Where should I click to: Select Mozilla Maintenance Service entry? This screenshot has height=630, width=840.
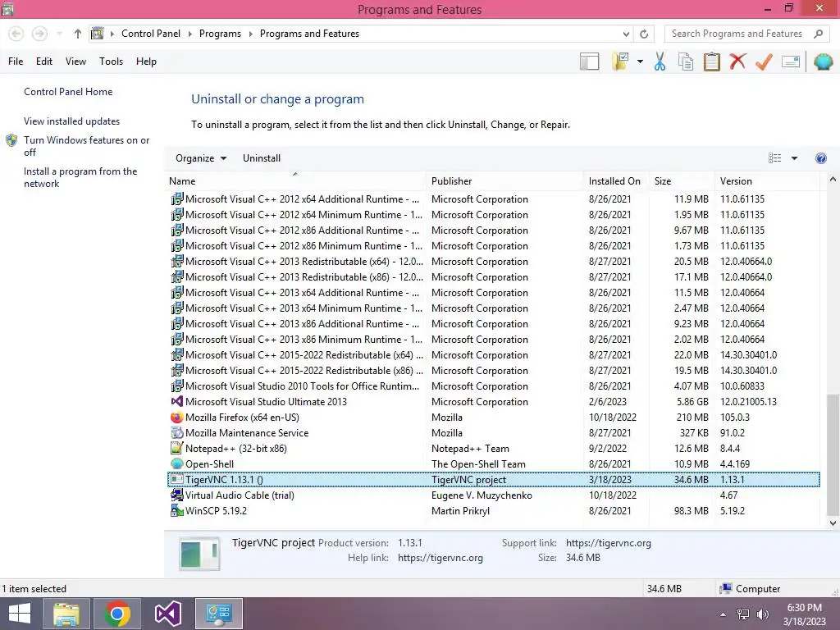pos(493,433)
